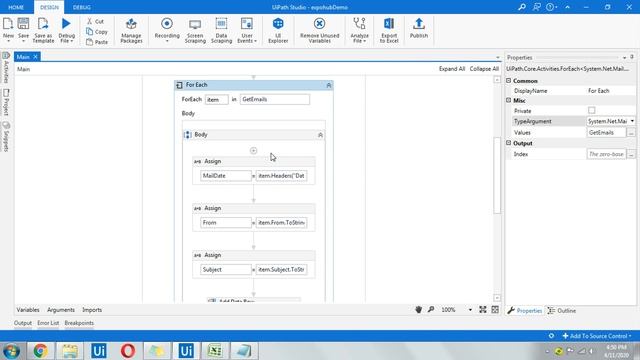The width and height of the screenshot is (640, 360).
Task: Open Opera browser from taskbar
Action: click(x=128, y=351)
